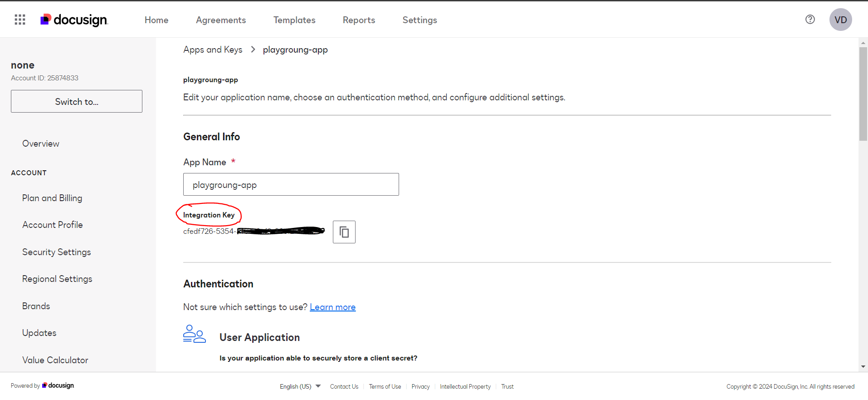
Task: Follow the Learn more link
Action: (333, 307)
